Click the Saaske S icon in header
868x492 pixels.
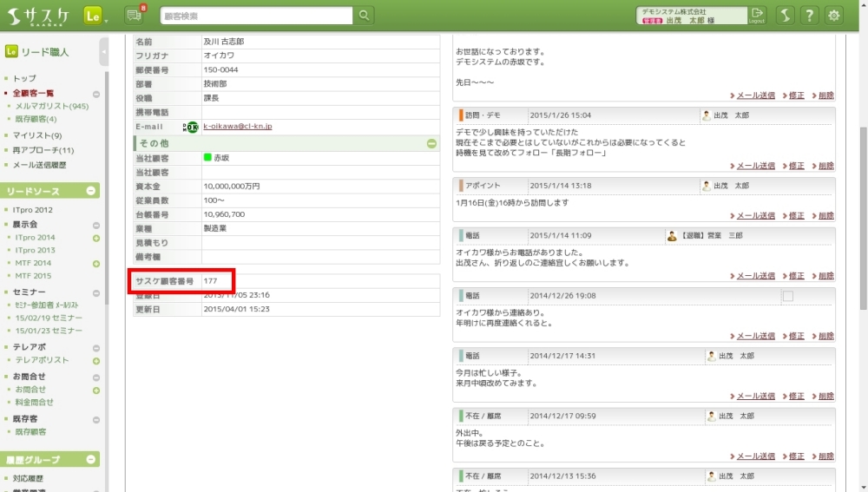click(x=784, y=16)
